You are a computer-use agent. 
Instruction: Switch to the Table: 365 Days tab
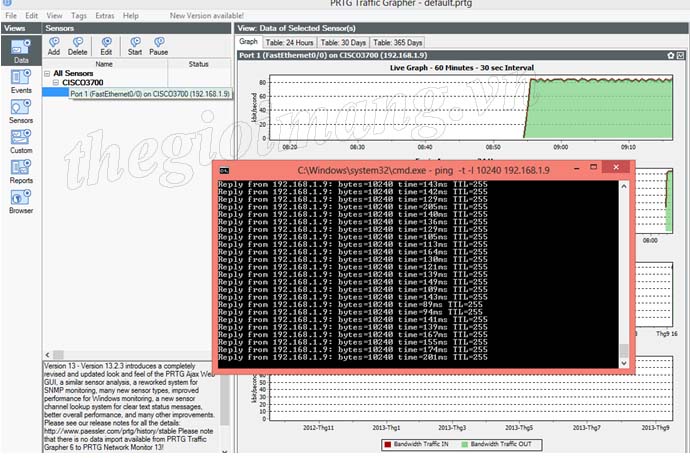click(397, 43)
